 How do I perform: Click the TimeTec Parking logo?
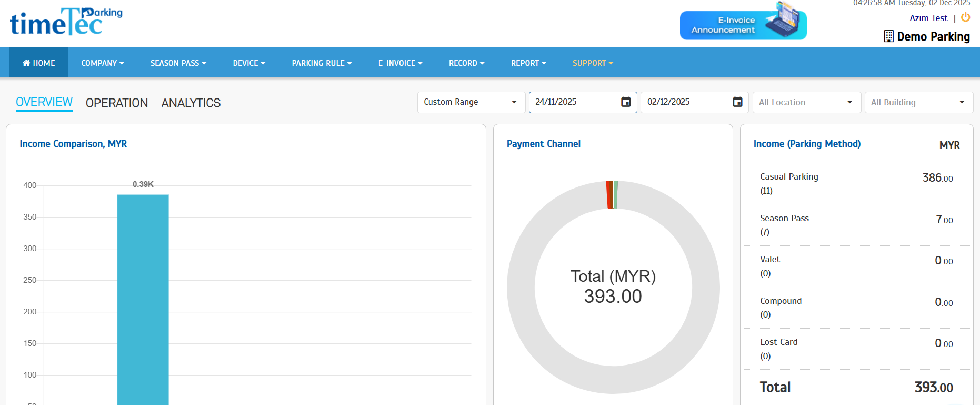66,22
